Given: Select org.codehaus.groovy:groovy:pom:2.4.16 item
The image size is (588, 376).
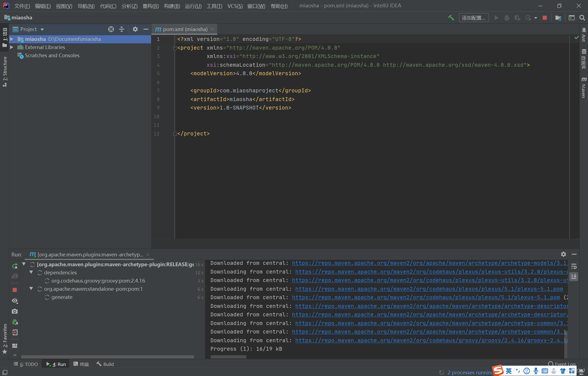Looking at the screenshot, I should tap(98, 281).
